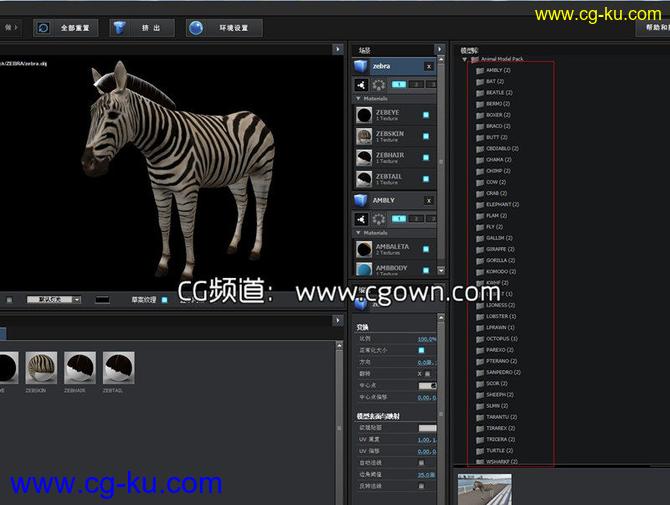Open the BOXER (2) folder
The width and height of the screenshot is (670, 505).
point(494,115)
